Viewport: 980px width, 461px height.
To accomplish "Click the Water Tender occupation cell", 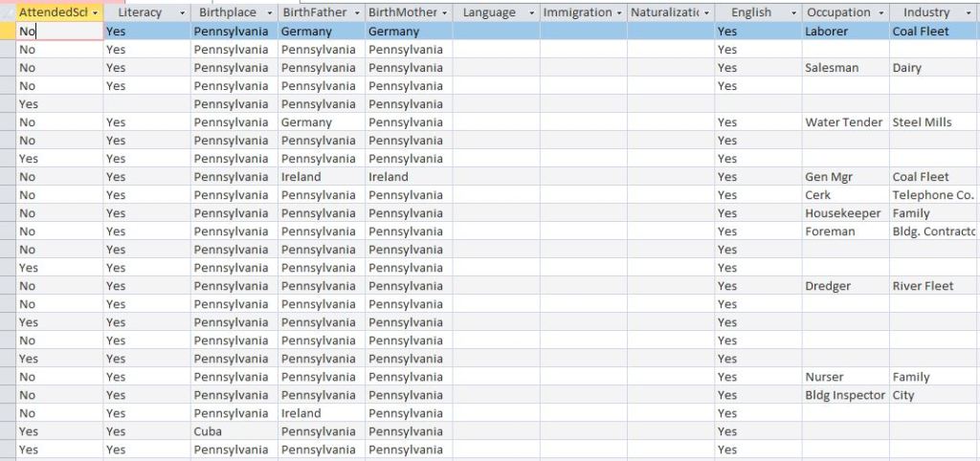I will 843,122.
